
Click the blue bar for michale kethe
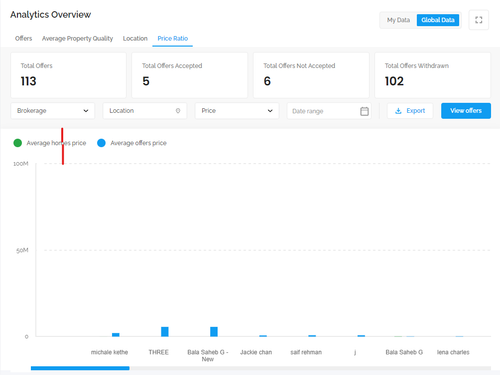116,335
